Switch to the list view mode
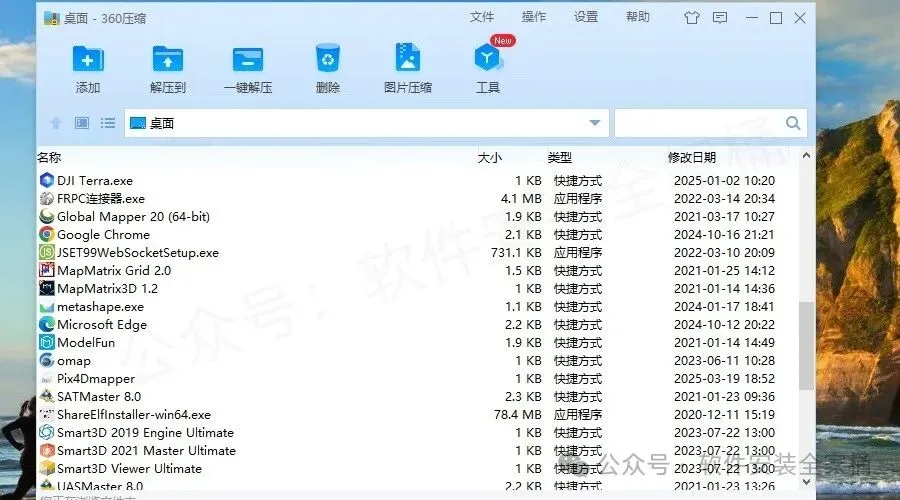The image size is (900, 500). pos(108,123)
